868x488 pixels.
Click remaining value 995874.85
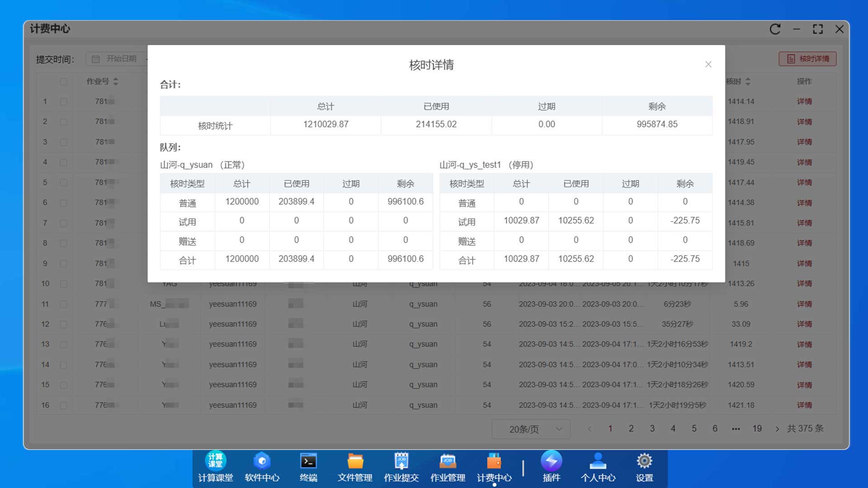pos(657,124)
